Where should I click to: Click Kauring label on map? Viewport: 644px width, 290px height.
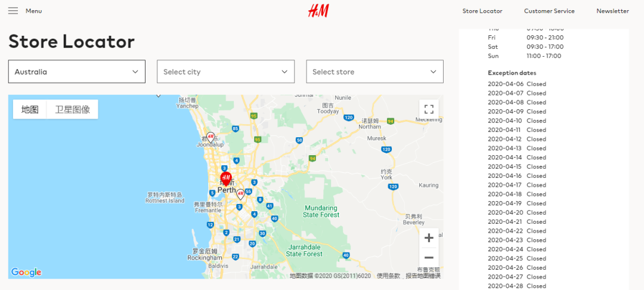click(x=428, y=185)
